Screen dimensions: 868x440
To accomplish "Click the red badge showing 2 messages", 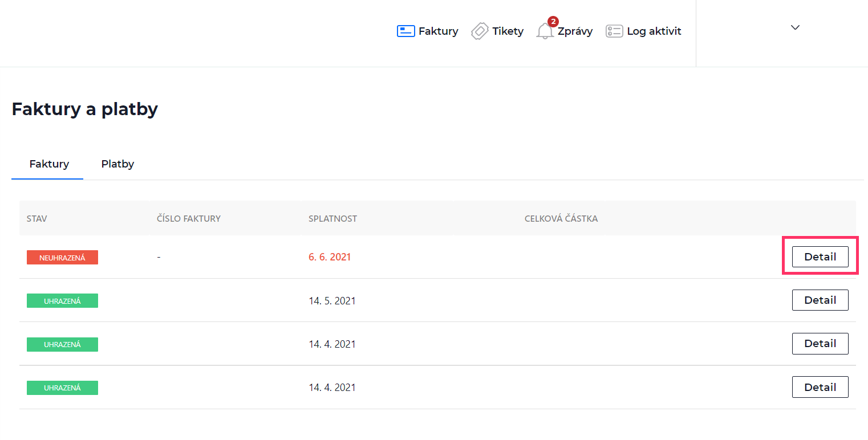I will pyautogui.click(x=553, y=22).
